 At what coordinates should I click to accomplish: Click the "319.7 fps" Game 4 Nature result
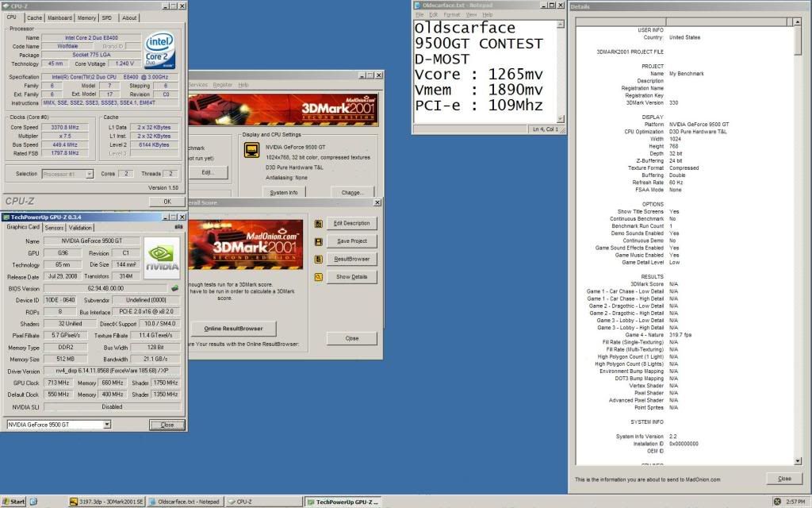pyautogui.click(x=680, y=335)
